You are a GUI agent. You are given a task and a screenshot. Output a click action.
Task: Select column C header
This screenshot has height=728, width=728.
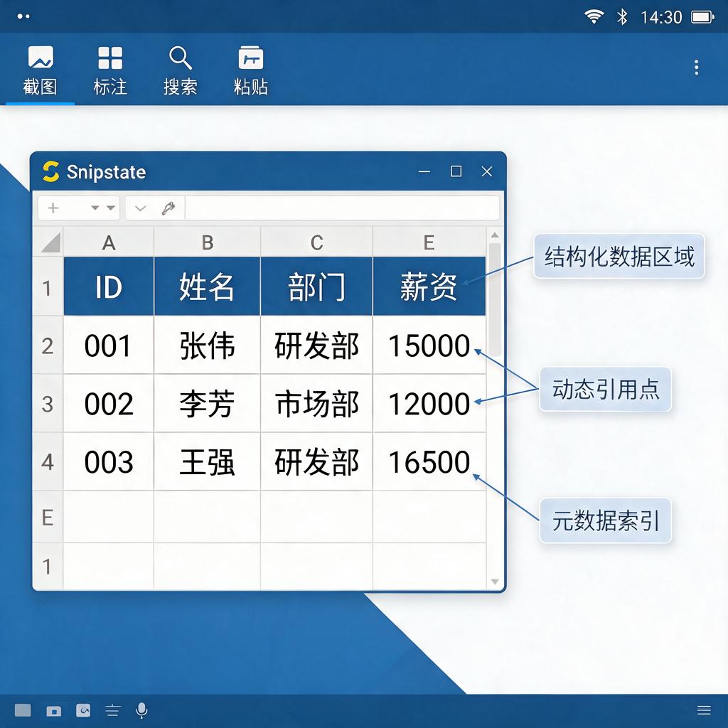point(316,242)
